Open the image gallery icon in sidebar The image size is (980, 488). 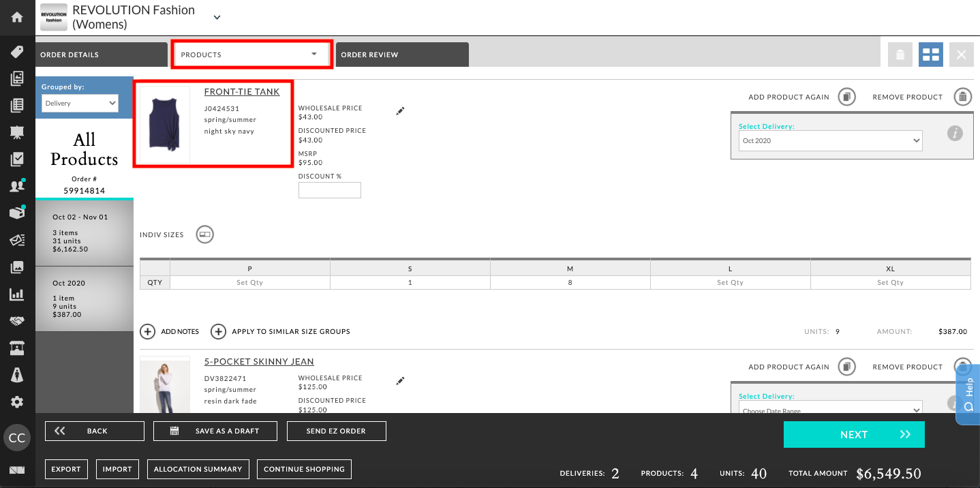(x=17, y=267)
